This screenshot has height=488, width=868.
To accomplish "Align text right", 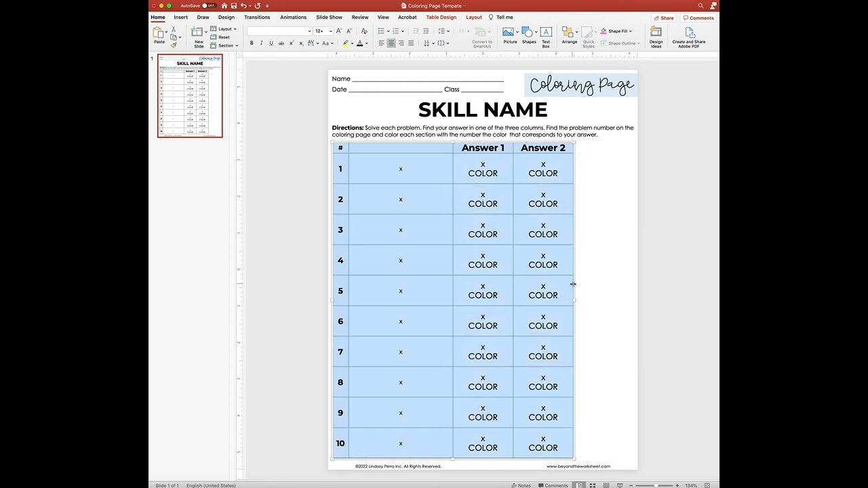I will click(x=401, y=43).
